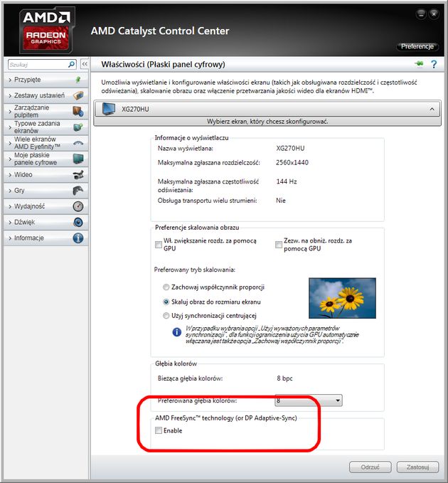Click the Typowe zadania ekranów icon
This screenshot has width=448, height=483.
(x=78, y=127)
